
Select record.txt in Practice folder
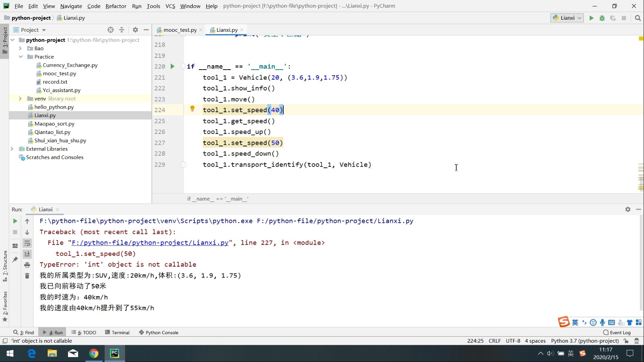click(55, 82)
